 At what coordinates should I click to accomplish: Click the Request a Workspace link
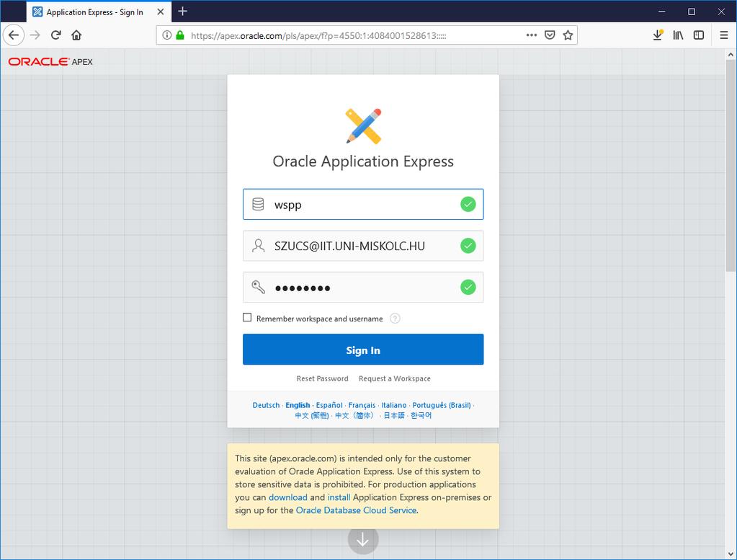[x=394, y=378]
